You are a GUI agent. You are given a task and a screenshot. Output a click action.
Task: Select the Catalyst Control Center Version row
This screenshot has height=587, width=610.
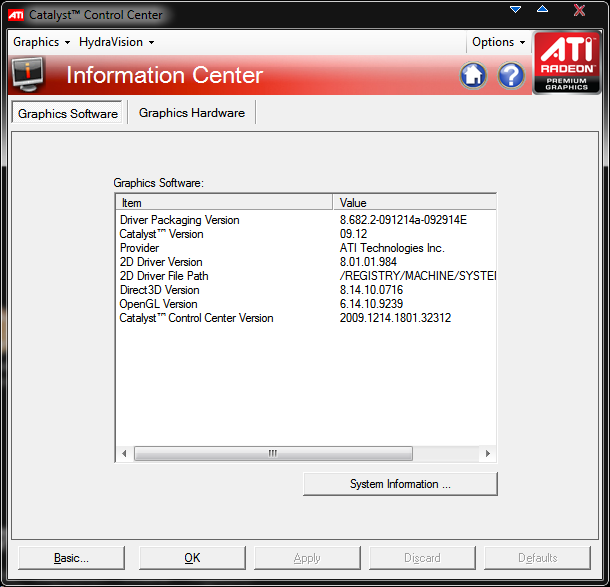point(306,318)
